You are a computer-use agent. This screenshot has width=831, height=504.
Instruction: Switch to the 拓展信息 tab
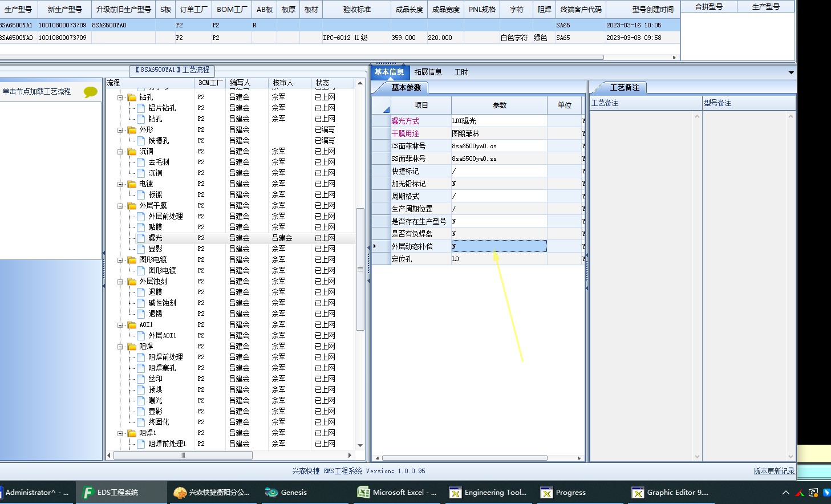point(428,72)
